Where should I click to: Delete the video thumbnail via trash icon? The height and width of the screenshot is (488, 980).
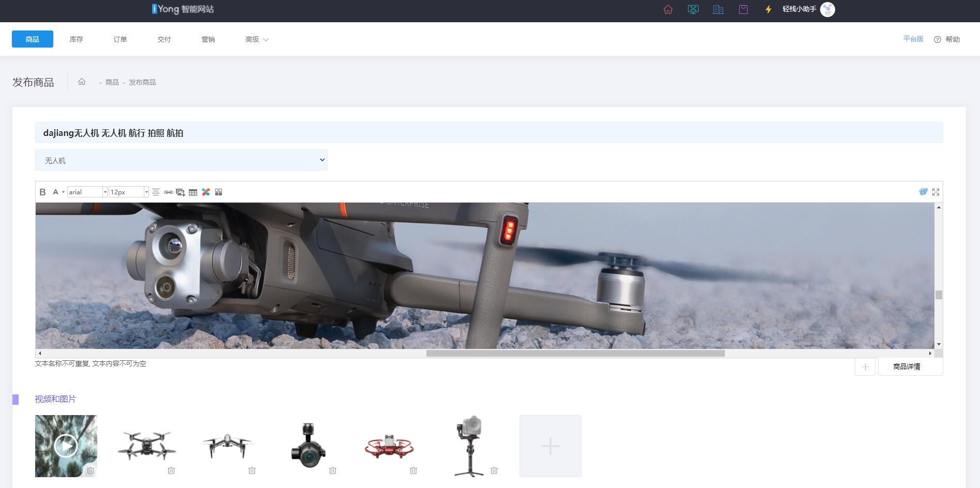pyautogui.click(x=91, y=470)
